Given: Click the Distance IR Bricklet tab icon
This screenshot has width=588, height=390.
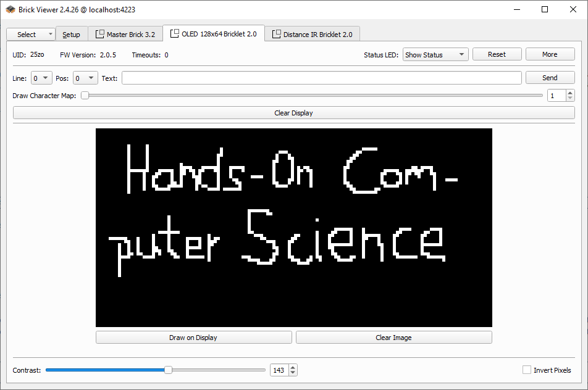Looking at the screenshot, I should coord(276,35).
